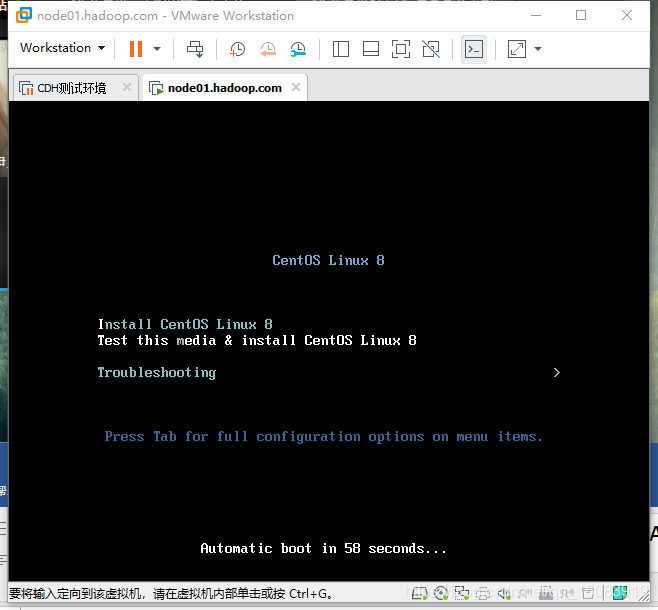
Task: Switch to Unity mode
Action: point(431,49)
